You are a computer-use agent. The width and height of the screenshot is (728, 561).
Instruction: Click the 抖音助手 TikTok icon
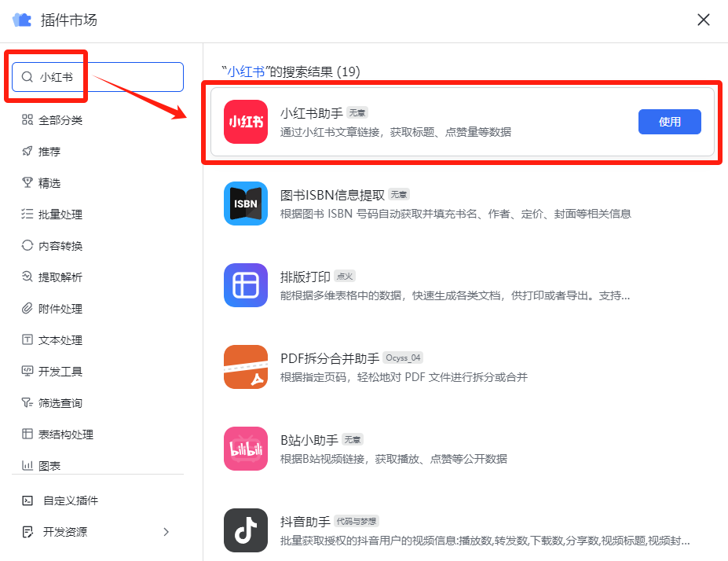246,530
